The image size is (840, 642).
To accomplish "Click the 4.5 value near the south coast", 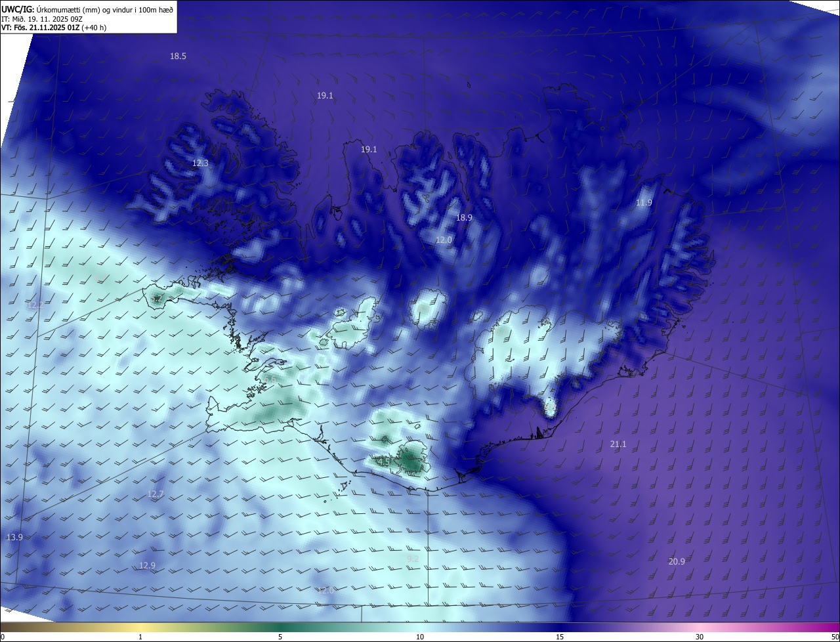I will click(x=384, y=461).
